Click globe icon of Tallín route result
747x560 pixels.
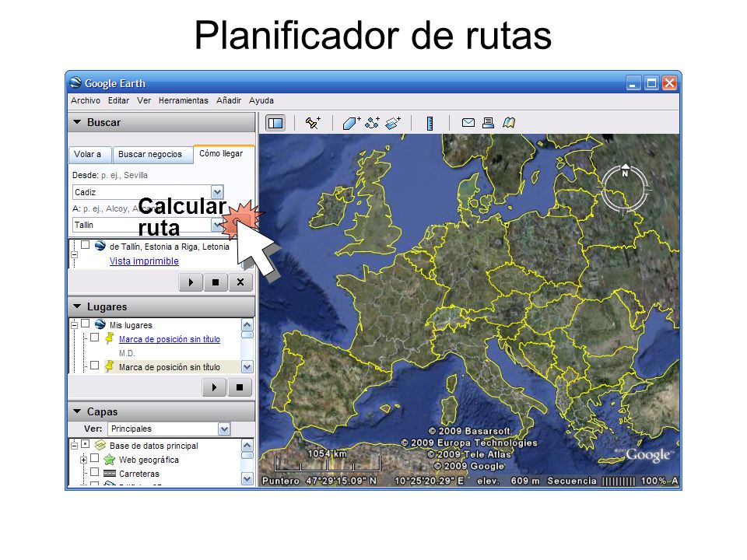tap(100, 246)
